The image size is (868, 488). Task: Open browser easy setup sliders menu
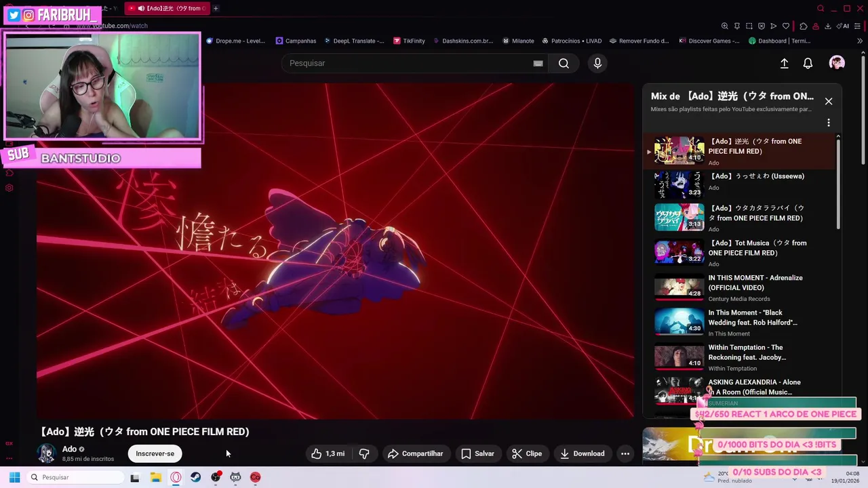pyautogui.click(x=859, y=26)
